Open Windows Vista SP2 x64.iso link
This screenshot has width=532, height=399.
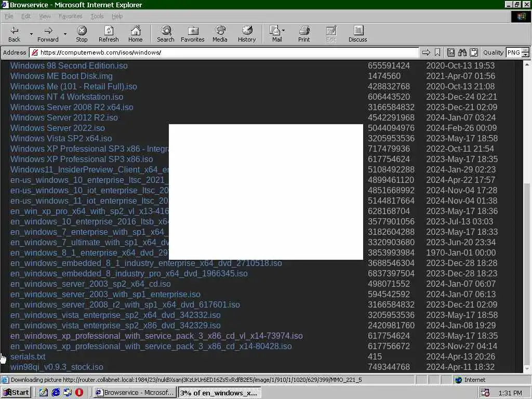pyautogui.click(x=61, y=138)
